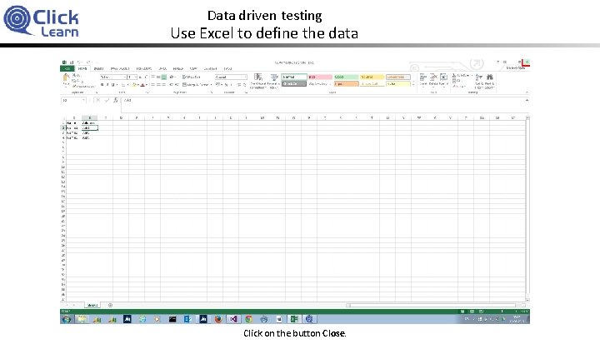Open the font name dropdown
Screen dimensions: 600x364
pos(124,77)
